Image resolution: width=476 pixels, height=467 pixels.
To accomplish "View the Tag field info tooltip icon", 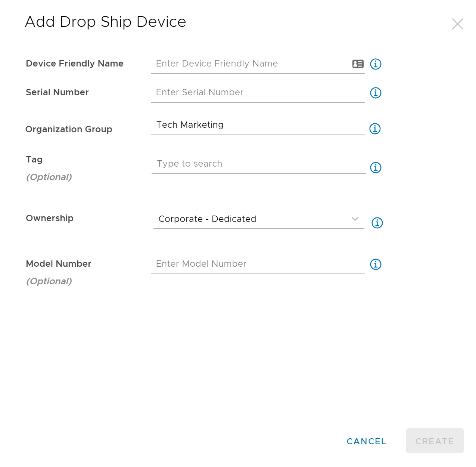I will pos(376,167).
